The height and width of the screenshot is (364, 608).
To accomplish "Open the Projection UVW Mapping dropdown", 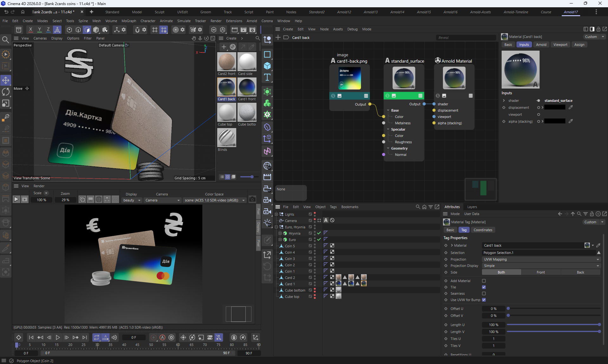I will tap(541, 259).
